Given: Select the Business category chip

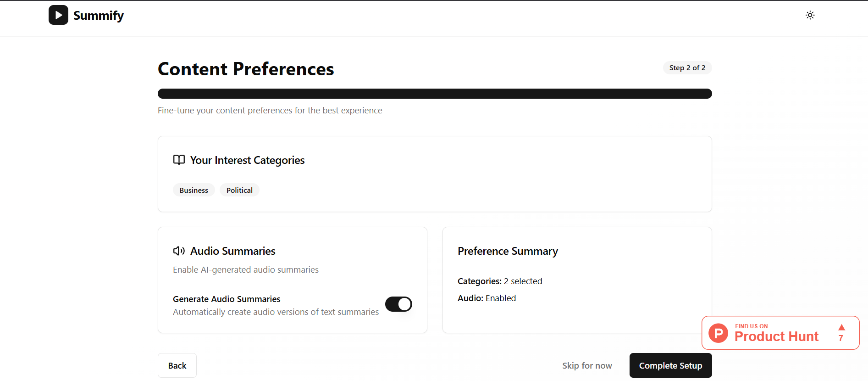Looking at the screenshot, I should point(194,190).
